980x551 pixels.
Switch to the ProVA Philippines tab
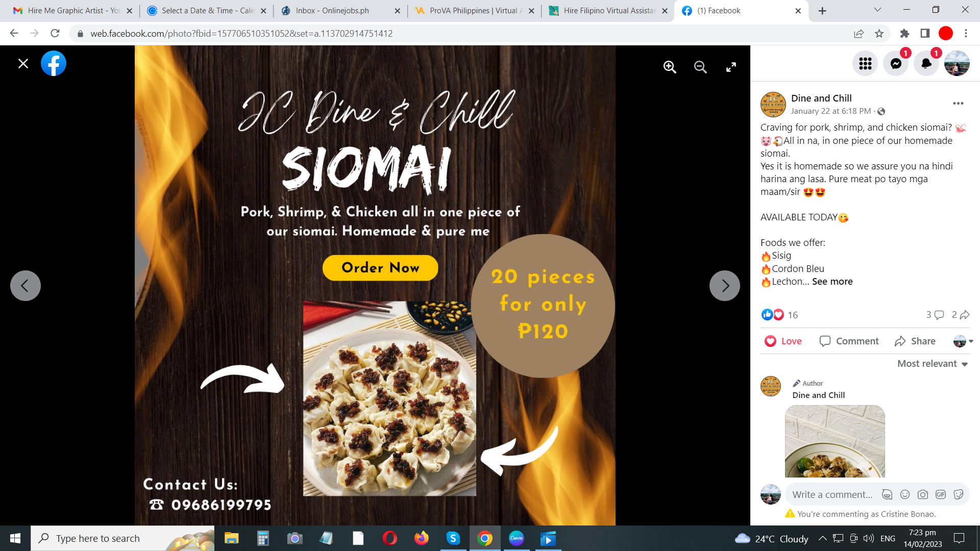click(475, 11)
